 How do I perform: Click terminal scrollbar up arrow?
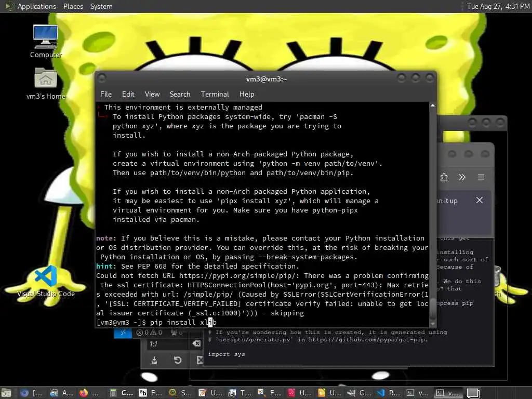pyautogui.click(x=433, y=106)
